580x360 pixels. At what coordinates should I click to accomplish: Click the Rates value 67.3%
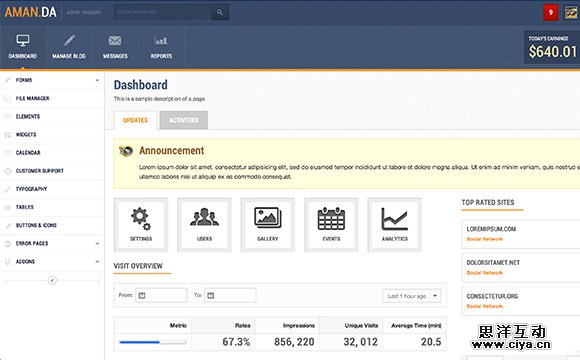[x=236, y=342]
